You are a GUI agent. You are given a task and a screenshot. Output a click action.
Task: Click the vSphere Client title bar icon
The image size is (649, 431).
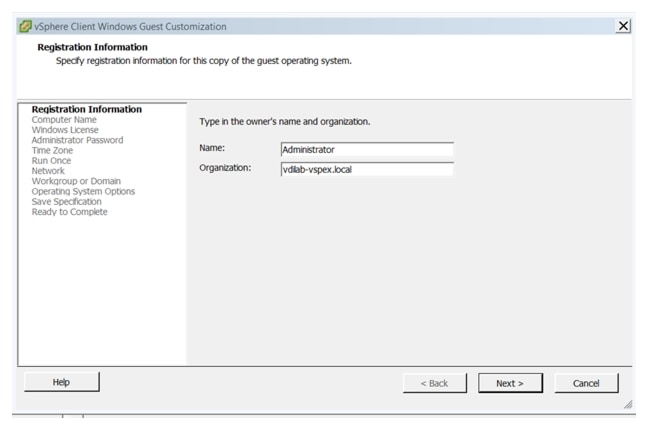(25, 26)
